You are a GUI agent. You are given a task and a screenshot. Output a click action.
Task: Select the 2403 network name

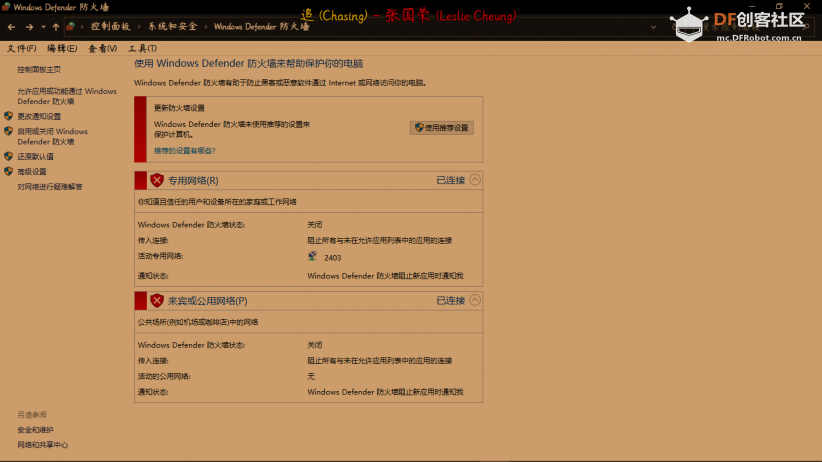point(332,257)
